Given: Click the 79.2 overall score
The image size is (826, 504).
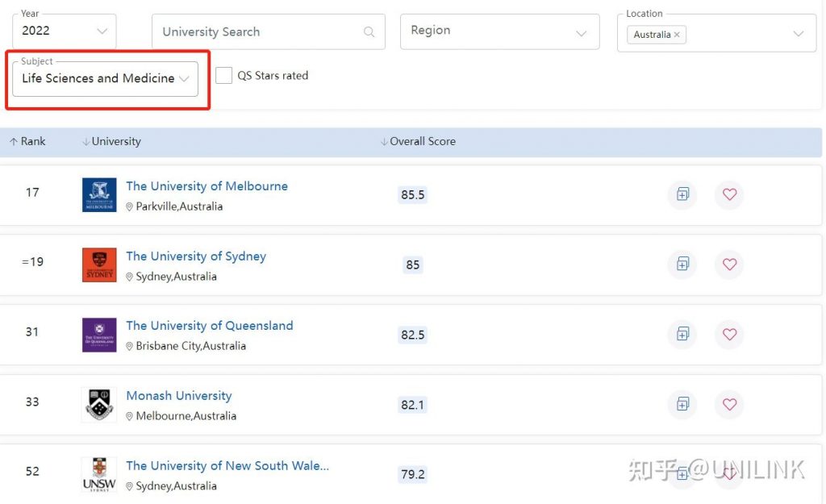Looking at the screenshot, I should point(412,474).
